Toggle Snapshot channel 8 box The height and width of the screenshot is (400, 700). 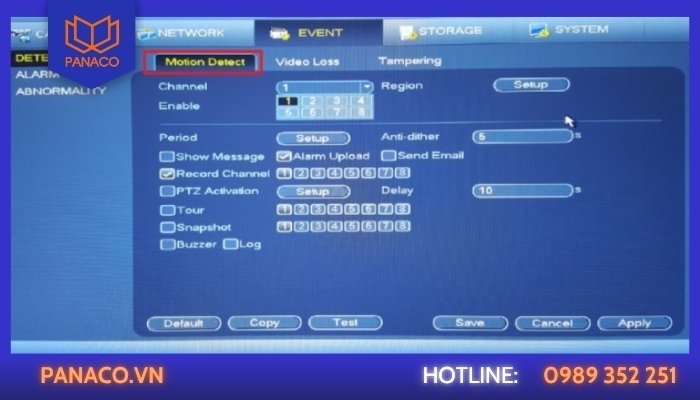403,227
